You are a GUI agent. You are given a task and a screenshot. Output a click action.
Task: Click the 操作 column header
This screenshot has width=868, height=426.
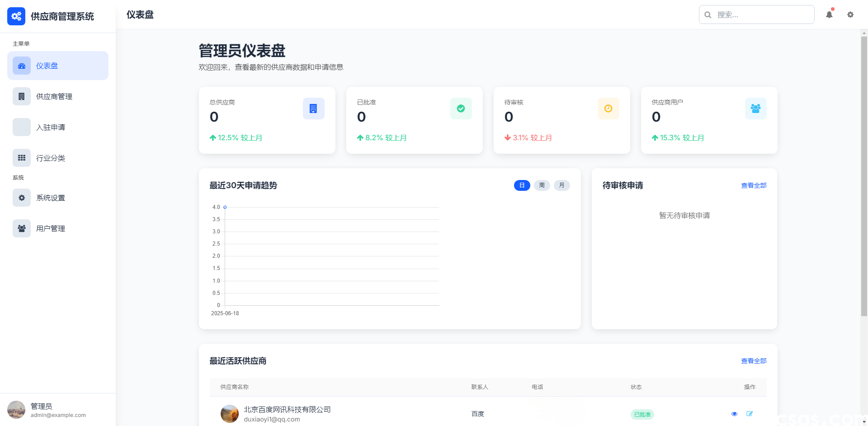(750, 387)
